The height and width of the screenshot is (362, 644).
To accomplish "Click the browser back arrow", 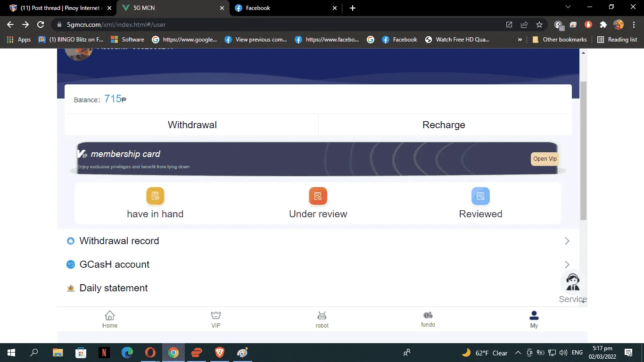I will pos(10,25).
